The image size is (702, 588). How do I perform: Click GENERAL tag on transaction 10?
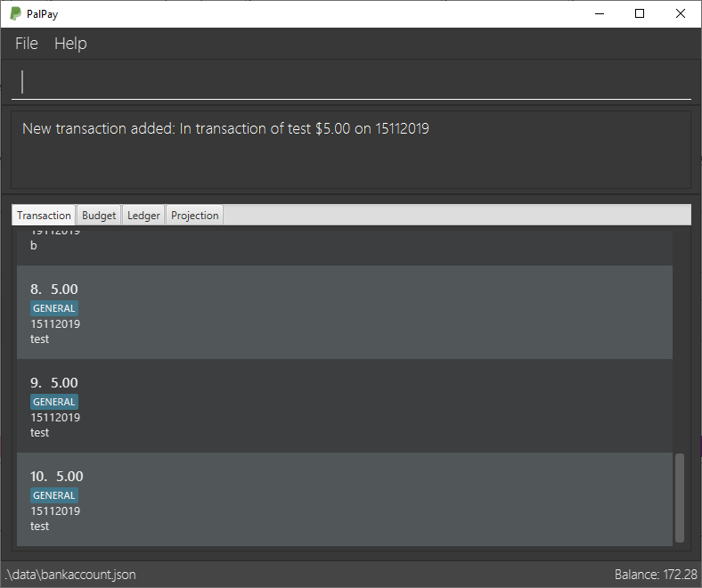(x=54, y=495)
